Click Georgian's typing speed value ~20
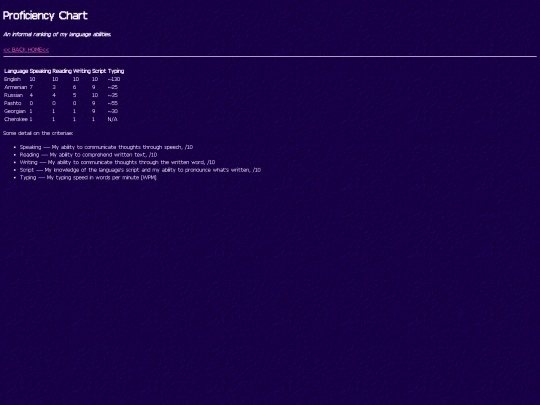 (113, 111)
